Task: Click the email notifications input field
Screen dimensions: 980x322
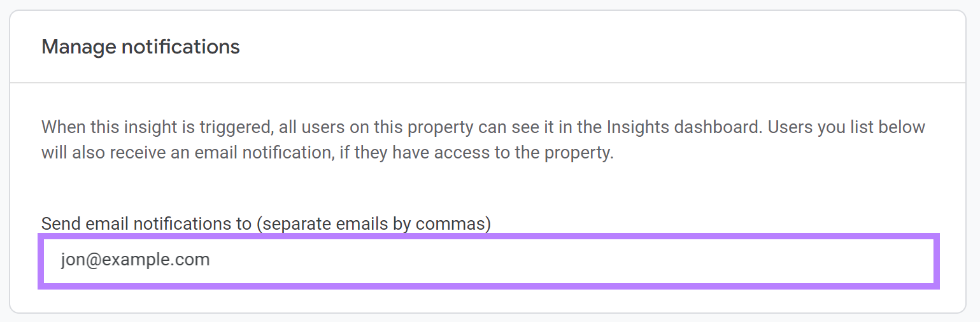Action: point(488,261)
